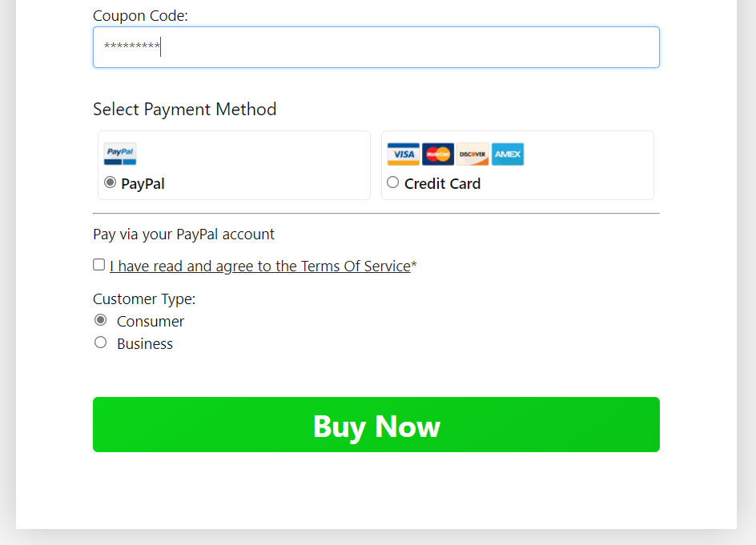Screen dimensions: 756x545
Task: Check the Terms Of Service agreement checkbox
Action: [x=99, y=265]
